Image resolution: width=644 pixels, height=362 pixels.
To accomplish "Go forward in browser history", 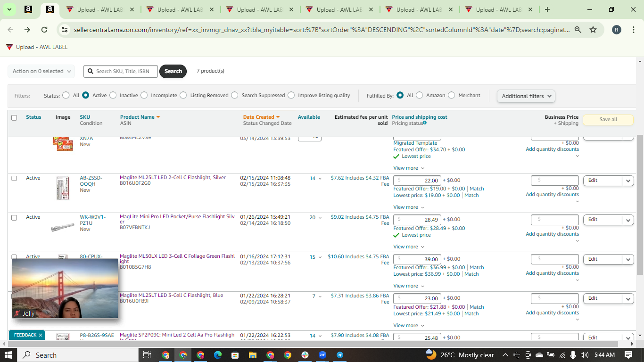I will pos(27,30).
